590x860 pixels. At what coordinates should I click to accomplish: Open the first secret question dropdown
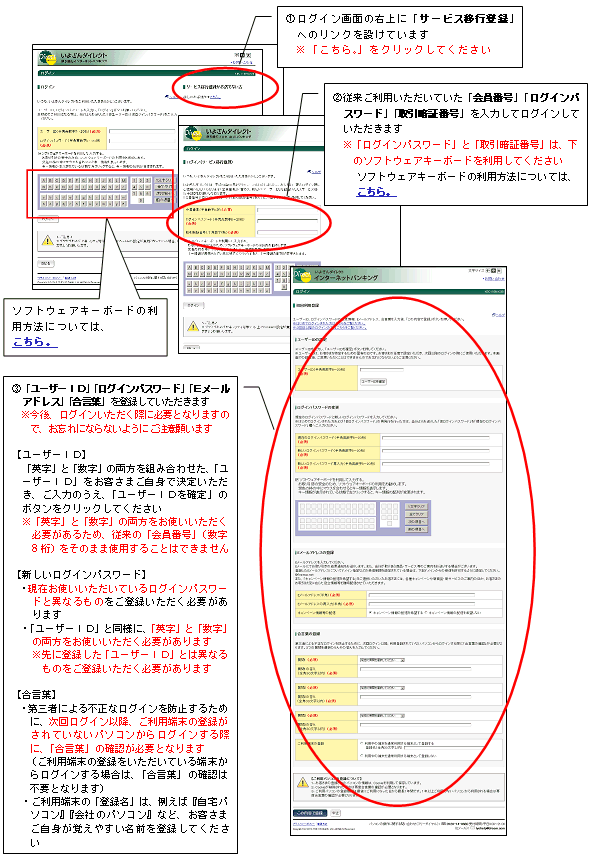382,660
